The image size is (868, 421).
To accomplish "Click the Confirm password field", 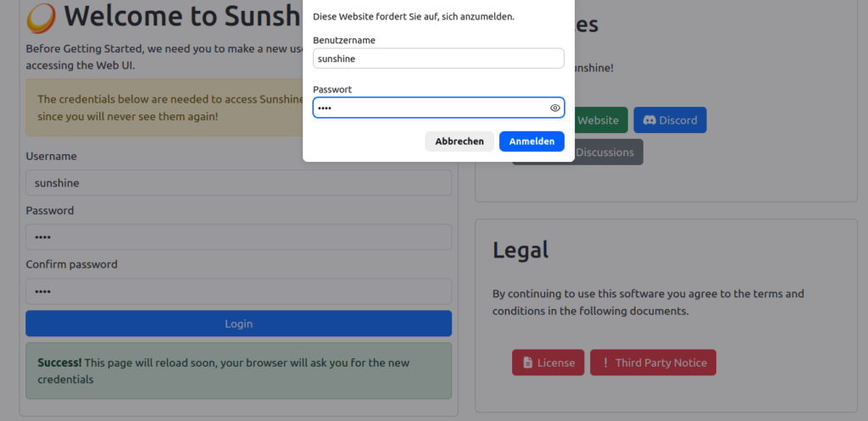I will 238,291.
